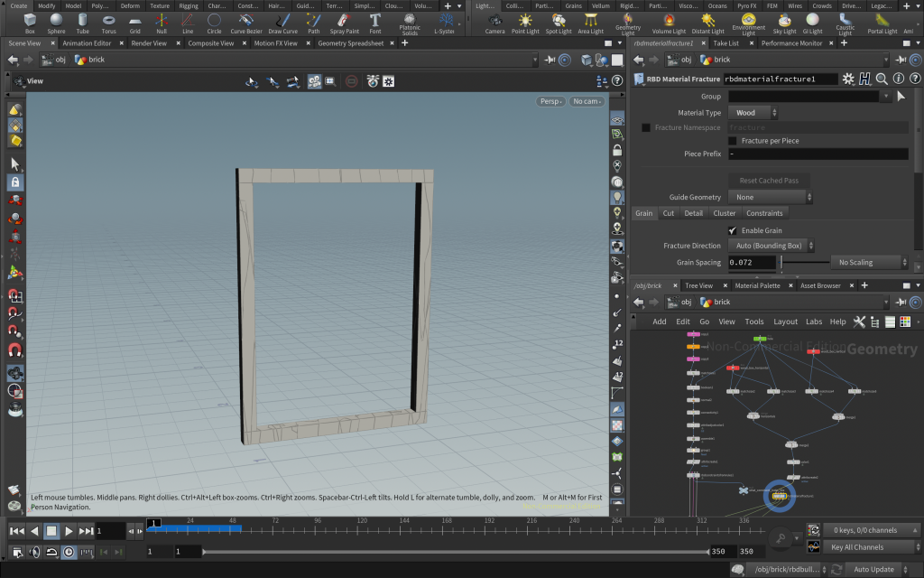This screenshot has height=578, width=924.
Task: Open the Key All Channels dropdown
Action: pyautogui.click(x=873, y=546)
